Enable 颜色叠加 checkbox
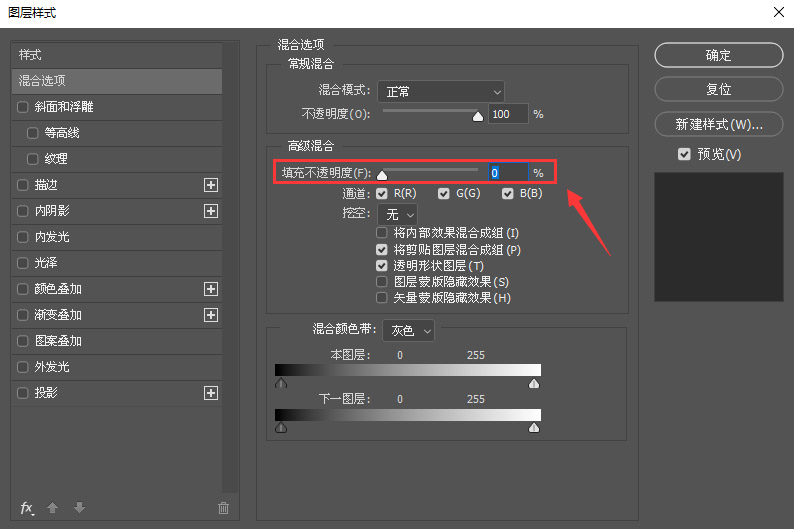This screenshot has width=794, height=529. [x=23, y=289]
